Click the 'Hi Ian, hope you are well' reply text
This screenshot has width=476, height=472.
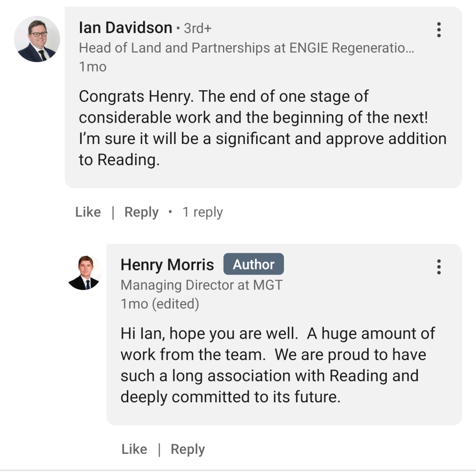coord(278,365)
